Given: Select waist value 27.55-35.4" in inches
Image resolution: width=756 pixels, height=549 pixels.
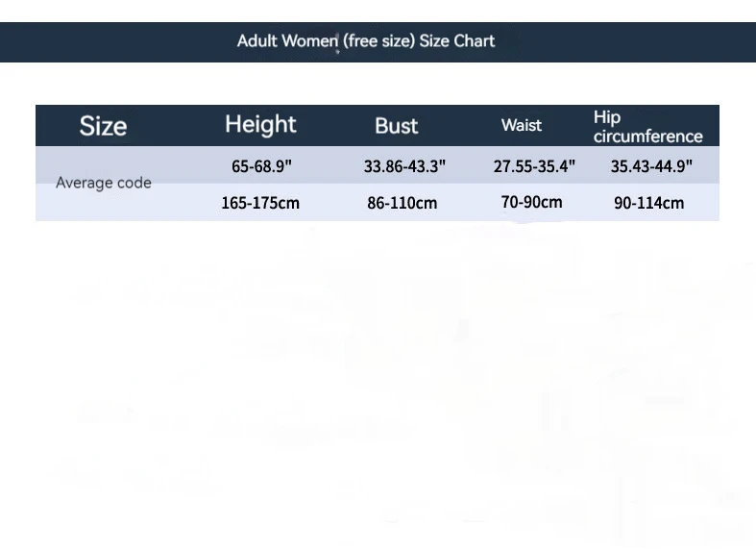Looking at the screenshot, I should coord(534,166).
